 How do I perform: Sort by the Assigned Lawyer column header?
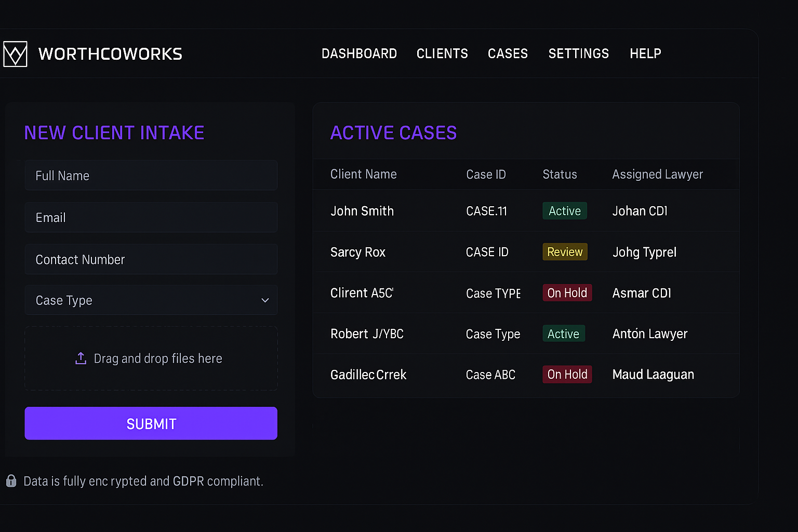tap(657, 175)
